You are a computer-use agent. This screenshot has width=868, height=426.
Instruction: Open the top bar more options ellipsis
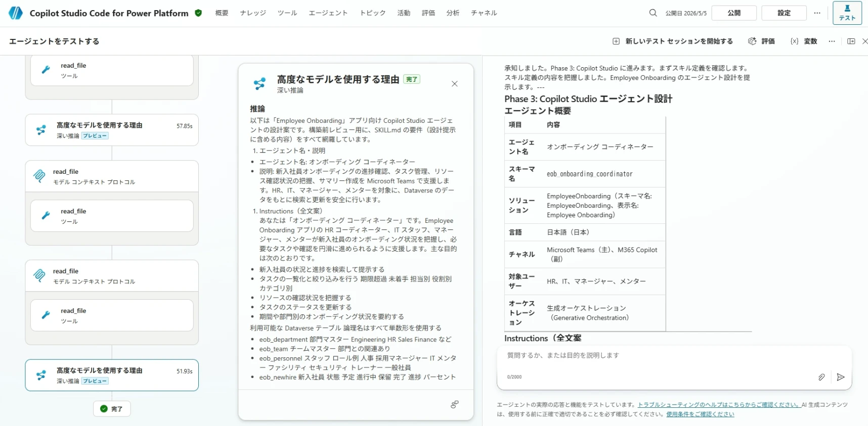pos(817,13)
